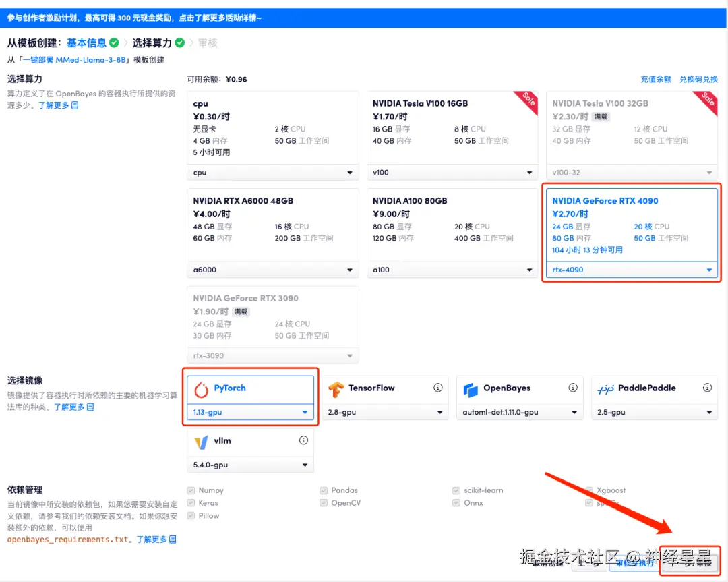Click the info icon next to TensorFlow

438,388
